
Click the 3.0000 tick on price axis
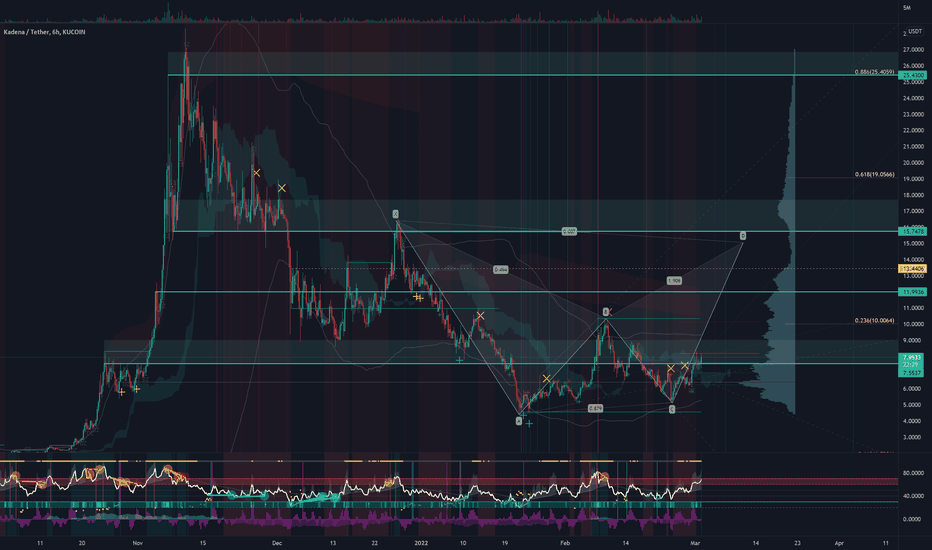point(913,438)
